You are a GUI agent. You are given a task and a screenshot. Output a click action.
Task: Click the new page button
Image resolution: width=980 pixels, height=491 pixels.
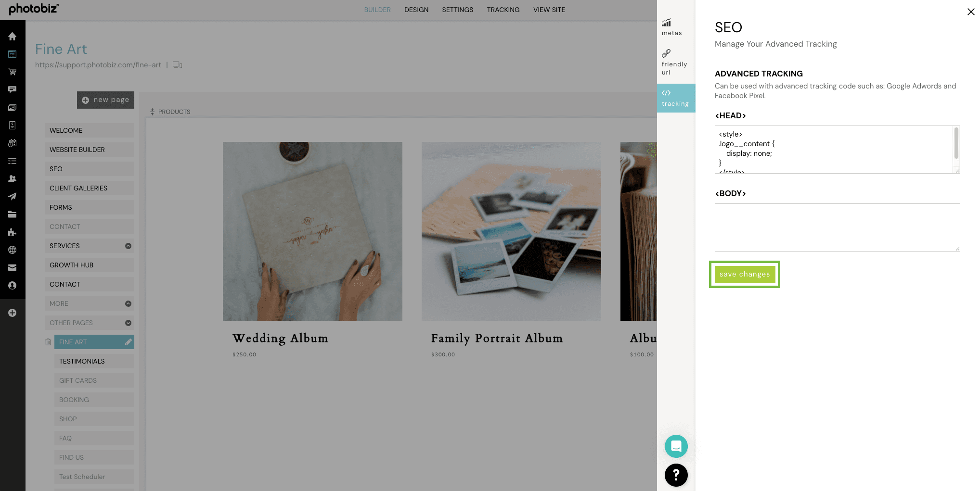pyautogui.click(x=105, y=100)
